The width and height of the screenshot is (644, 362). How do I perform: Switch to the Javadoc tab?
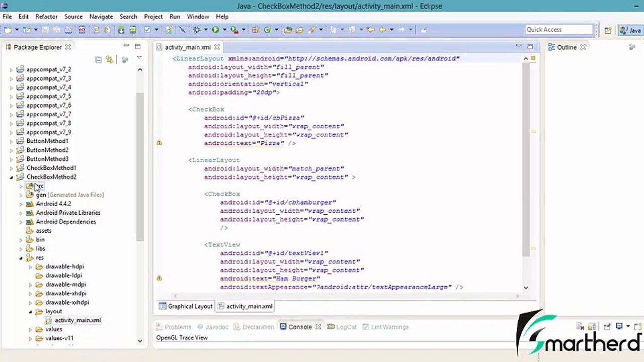212,327
